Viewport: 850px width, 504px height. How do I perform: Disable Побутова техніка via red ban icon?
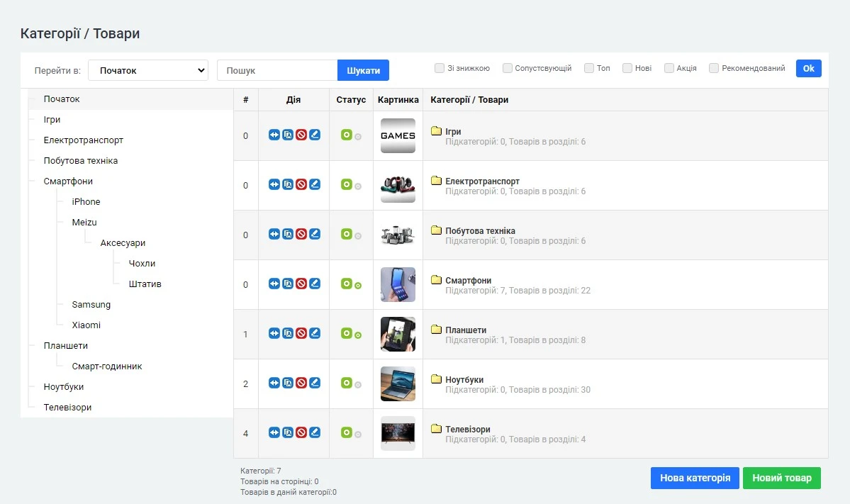(302, 233)
